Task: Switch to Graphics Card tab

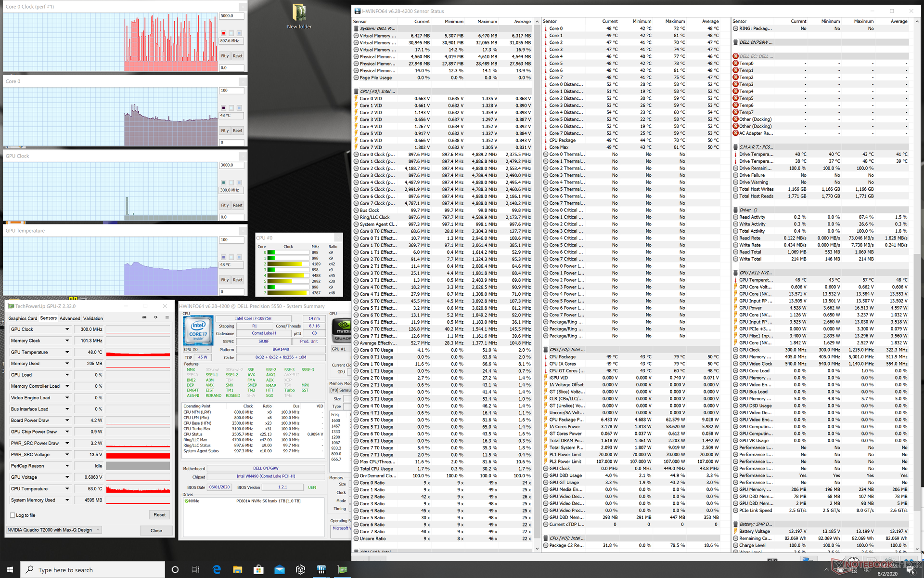Action: [x=23, y=318]
